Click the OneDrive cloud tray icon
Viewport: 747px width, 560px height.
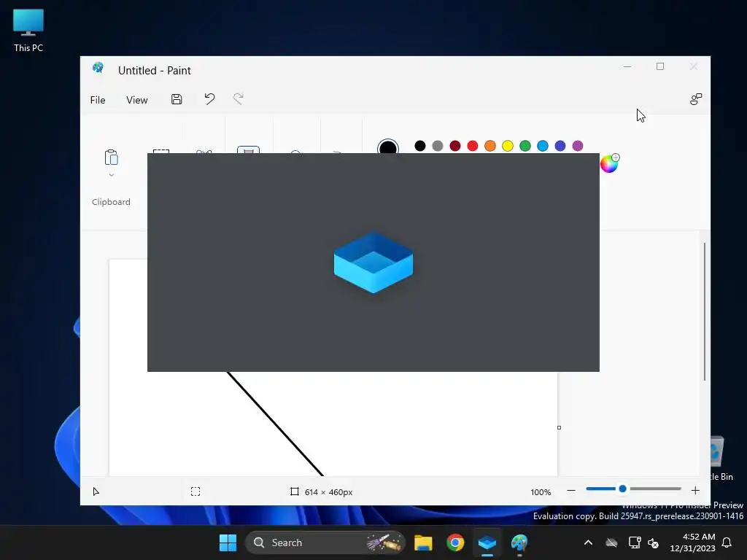[612, 542]
